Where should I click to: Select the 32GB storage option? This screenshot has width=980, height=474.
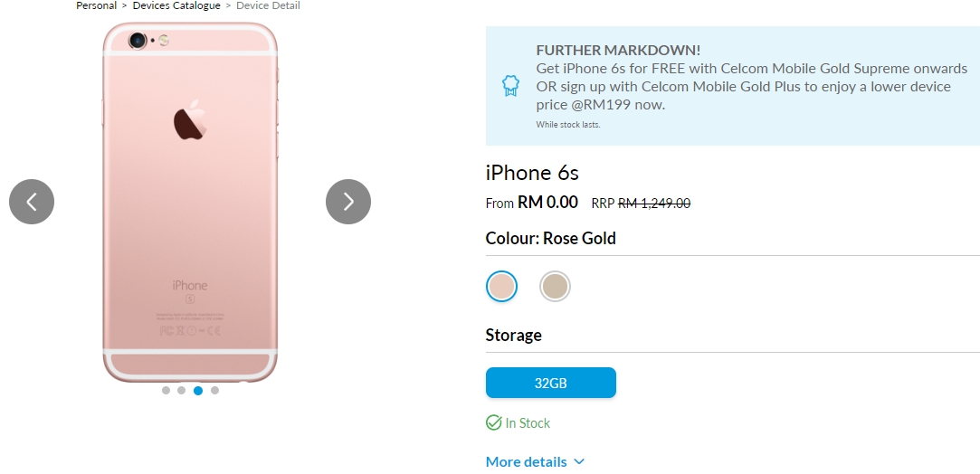(x=550, y=383)
